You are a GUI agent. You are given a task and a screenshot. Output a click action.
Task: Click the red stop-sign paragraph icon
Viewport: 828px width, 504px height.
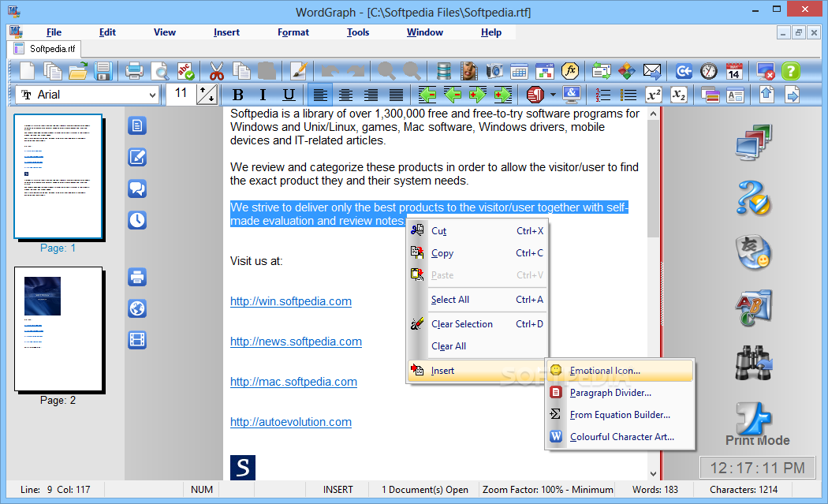535,95
